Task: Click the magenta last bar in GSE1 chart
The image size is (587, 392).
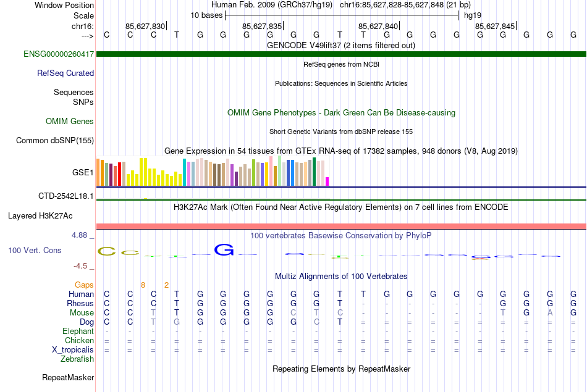Action: tap(327, 181)
